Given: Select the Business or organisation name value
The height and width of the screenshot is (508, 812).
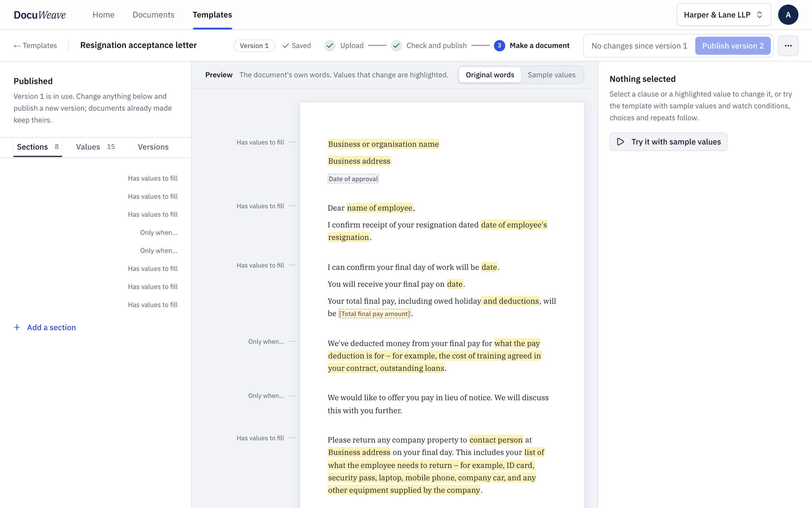Looking at the screenshot, I should coord(383,144).
